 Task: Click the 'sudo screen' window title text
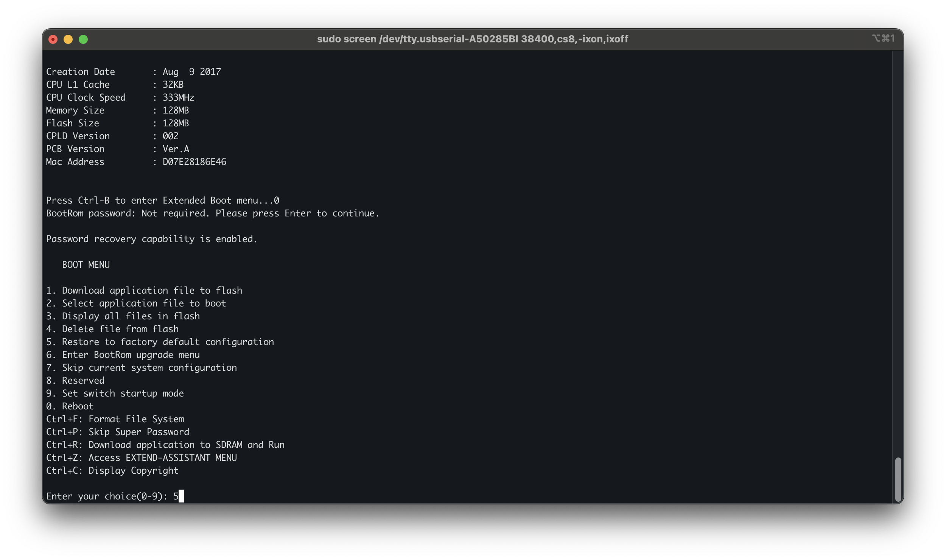[472, 39]
